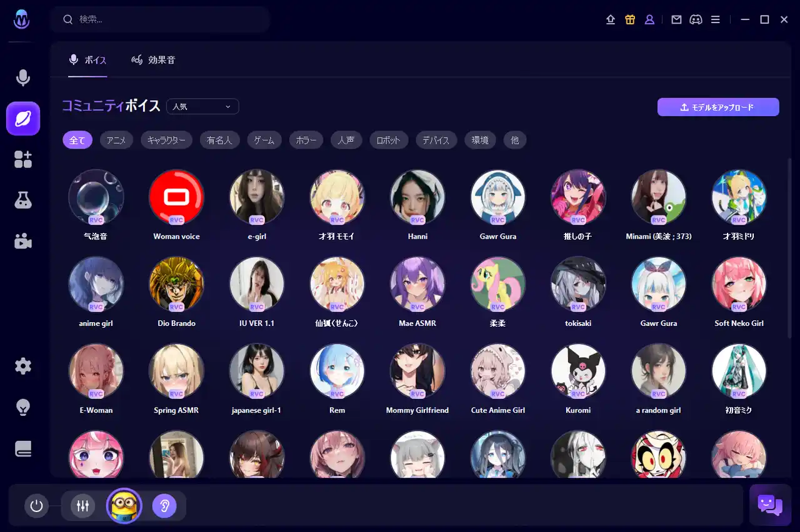800x532 pixels.
Task: Click the モデルをアップロード button
Action: 718,107
